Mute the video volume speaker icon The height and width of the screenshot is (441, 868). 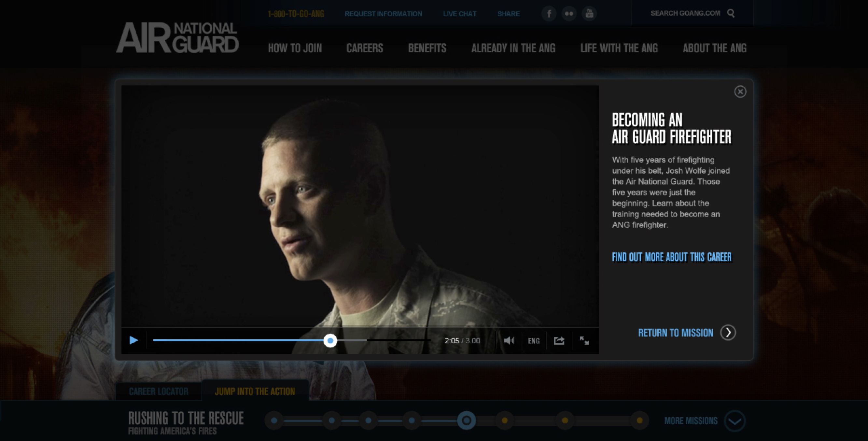click(x=509, y=341)
